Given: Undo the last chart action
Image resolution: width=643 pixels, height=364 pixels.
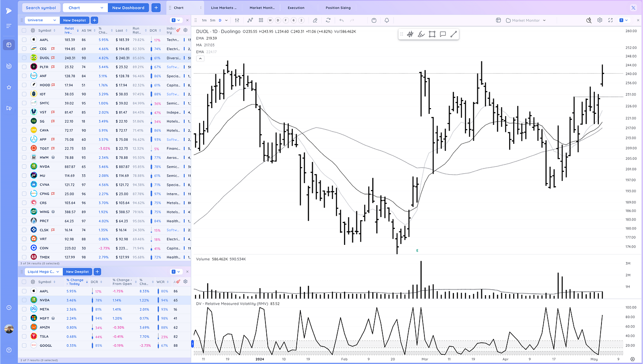Looking at the screenshot, I should (x=341, y=20).
